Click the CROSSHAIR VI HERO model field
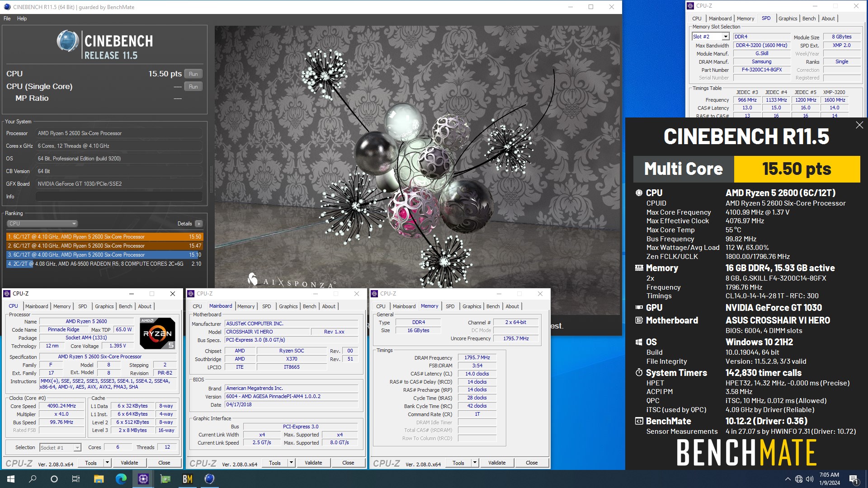 [267, 332]
